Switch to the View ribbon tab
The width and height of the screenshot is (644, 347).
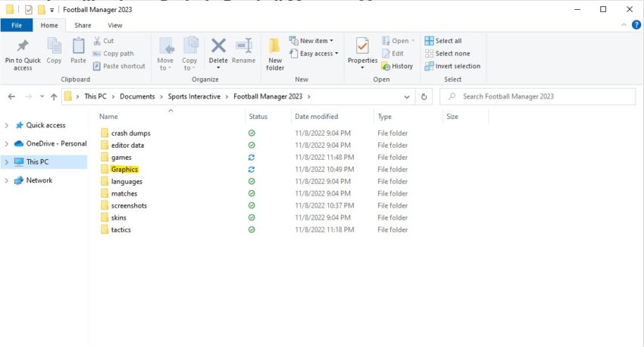(x=114, y=25)
